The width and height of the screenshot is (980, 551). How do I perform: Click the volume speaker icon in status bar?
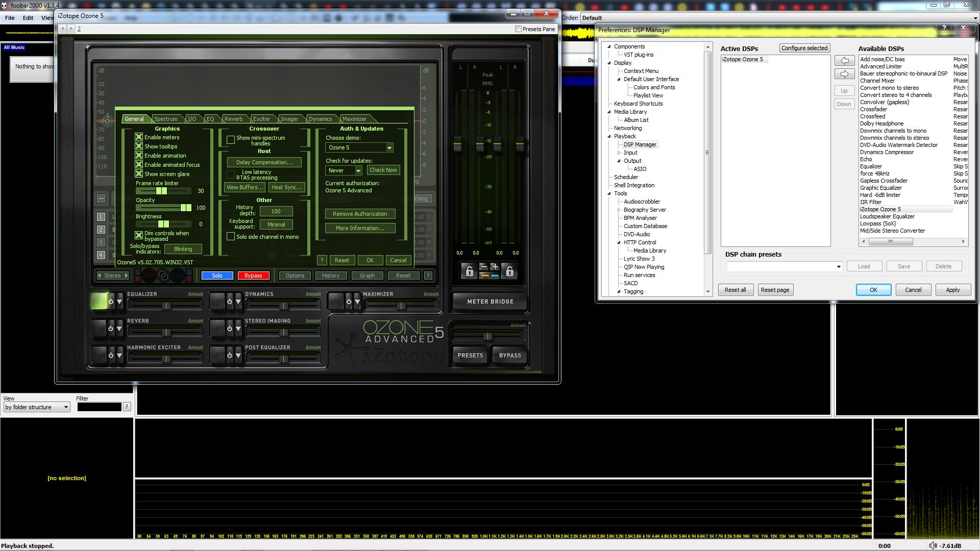click(933, 545)
